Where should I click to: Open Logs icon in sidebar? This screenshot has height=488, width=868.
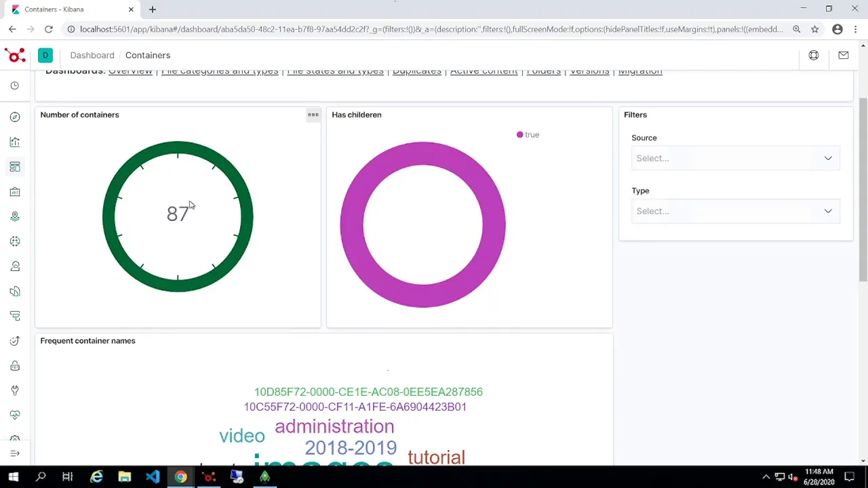(15, 291)
